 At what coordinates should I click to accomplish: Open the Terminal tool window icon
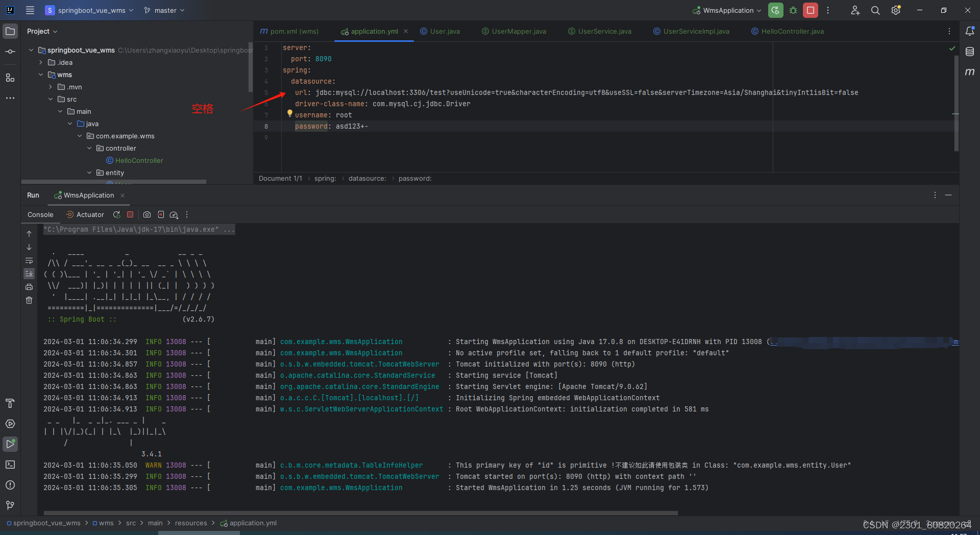click(x=10, y=465)
